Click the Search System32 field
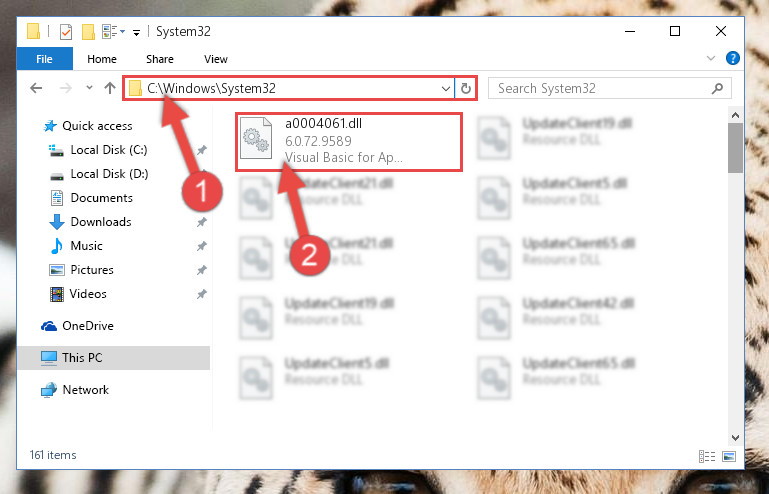Screen dimensions: 769x494 click(x=603, y=88)
